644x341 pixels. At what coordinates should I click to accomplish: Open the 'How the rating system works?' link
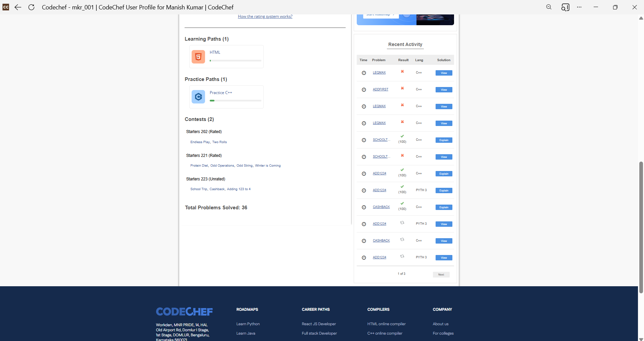coord(265,16)
